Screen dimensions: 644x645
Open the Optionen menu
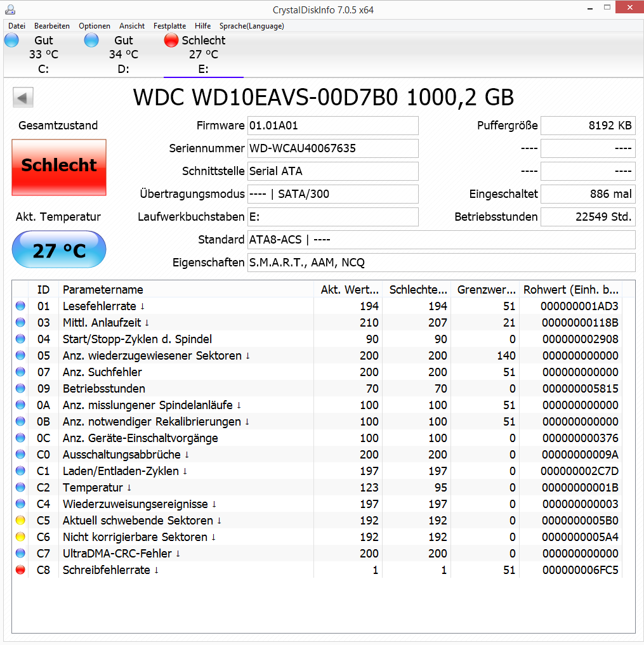tap(95, 26)
